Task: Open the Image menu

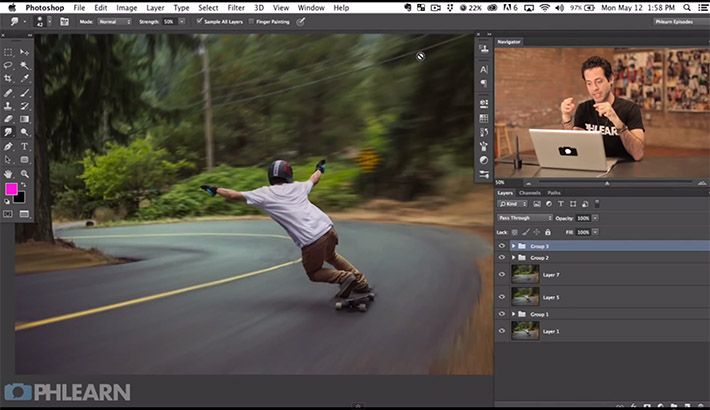Action: [x=126, y=8]
